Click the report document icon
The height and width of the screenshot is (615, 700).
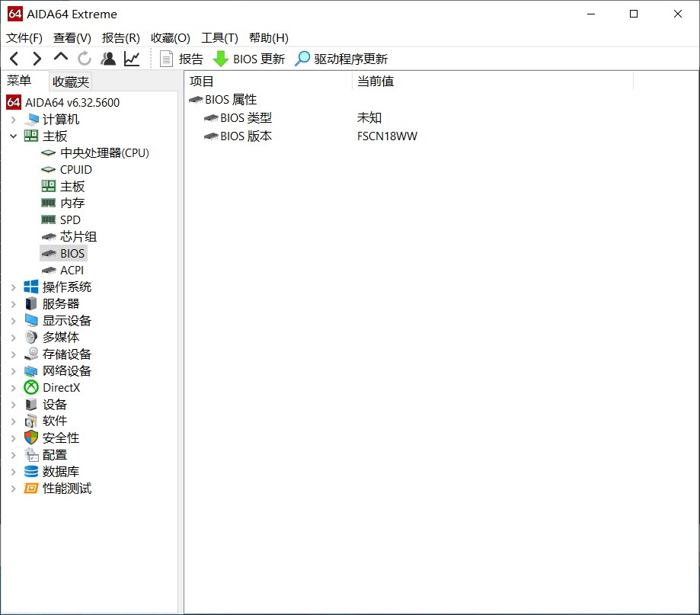(167, 59)
